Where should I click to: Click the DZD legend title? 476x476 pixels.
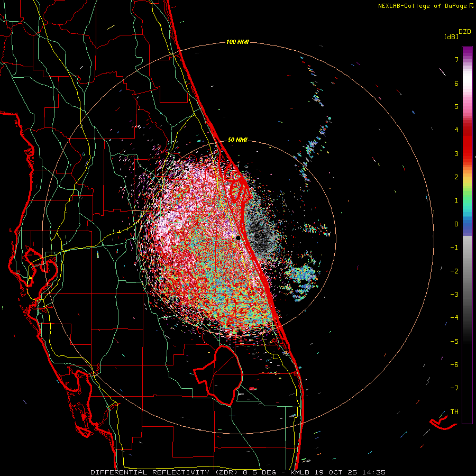pyautogui.click(x=465, y=32)
